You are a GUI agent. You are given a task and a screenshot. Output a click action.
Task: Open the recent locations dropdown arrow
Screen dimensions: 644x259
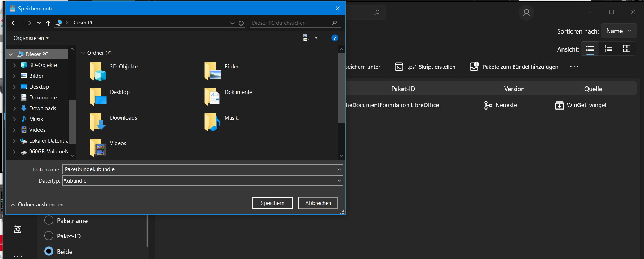[x=39, y=23]
